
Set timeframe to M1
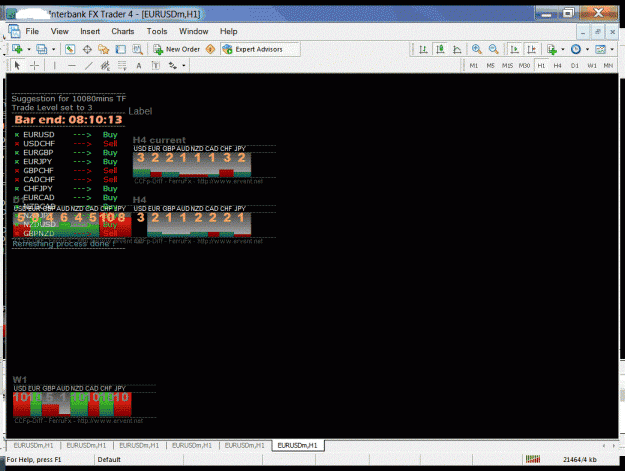[474, 66]
